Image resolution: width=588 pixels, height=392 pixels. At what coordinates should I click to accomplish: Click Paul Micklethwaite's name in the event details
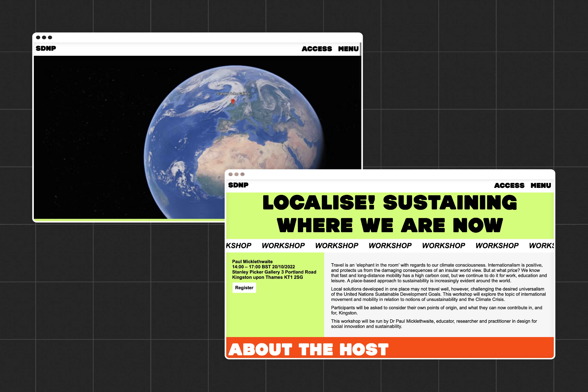[x=253, y=261]
